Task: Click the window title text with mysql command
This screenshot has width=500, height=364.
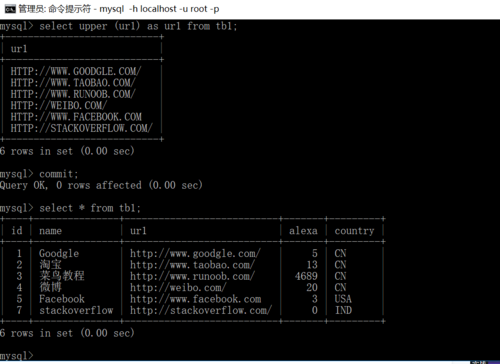Action: coord(119,9)
